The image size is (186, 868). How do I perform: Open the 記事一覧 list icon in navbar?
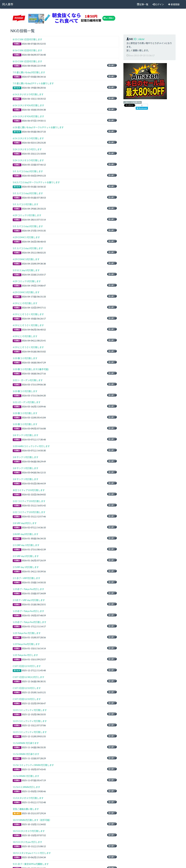coord(138,4)
